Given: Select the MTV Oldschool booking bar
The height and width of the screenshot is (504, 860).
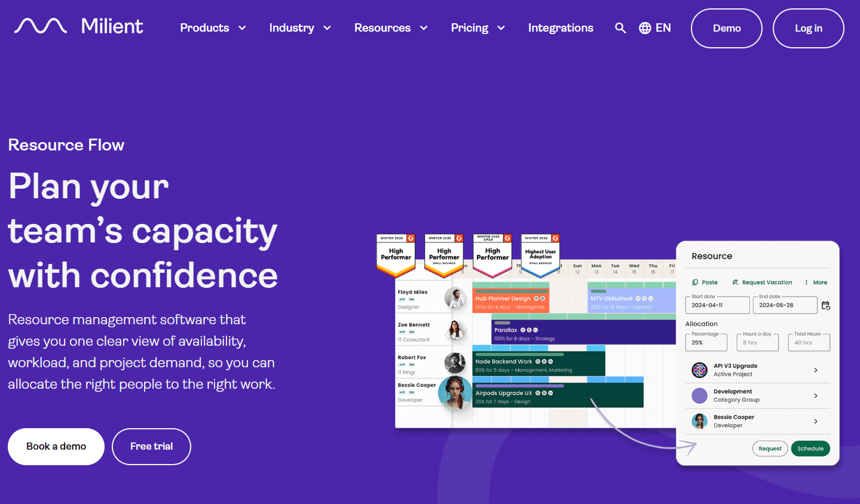Looking at the screenshot, I should (632, 301).
